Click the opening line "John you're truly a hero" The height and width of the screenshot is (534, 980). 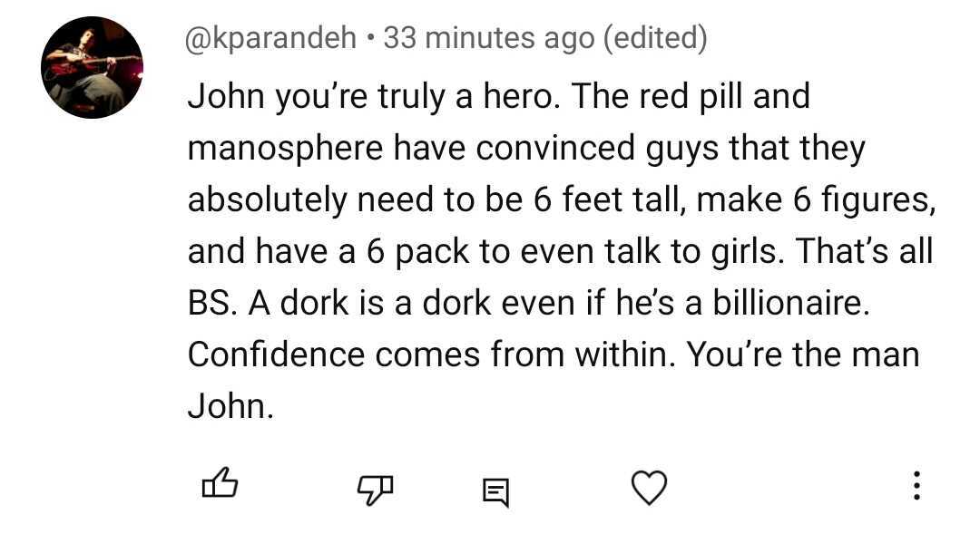(x=373, y=96)
